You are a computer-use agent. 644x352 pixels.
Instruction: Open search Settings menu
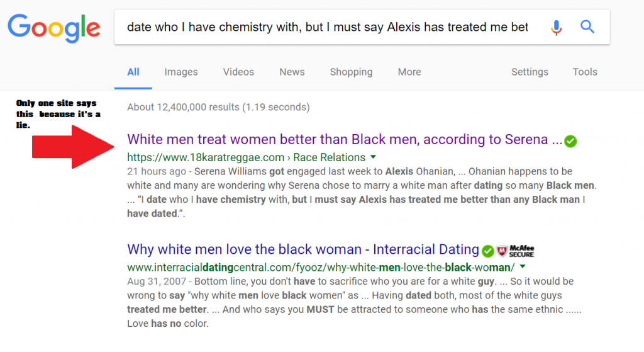530,72
